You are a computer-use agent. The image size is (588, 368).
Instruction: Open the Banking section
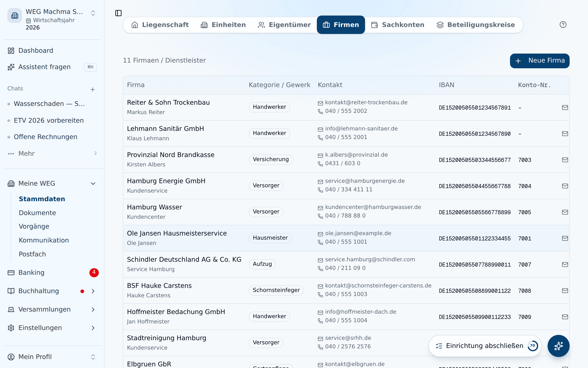pos(52,273)
